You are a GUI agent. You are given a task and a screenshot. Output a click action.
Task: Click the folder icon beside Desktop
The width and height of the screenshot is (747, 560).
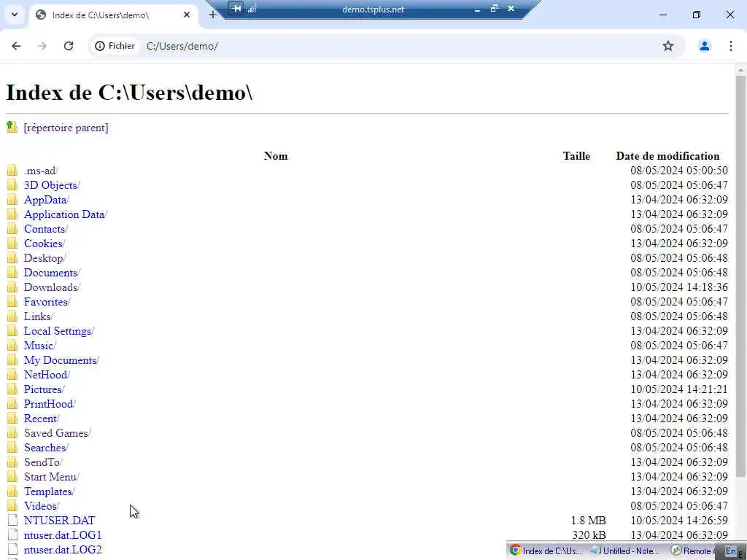coord(12,258)
